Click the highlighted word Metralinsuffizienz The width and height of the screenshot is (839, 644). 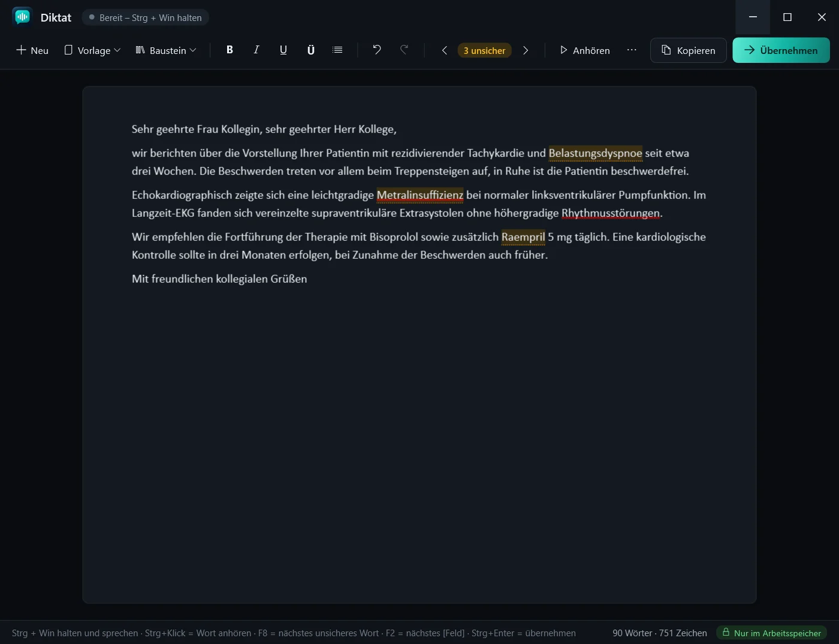point(420,195)
